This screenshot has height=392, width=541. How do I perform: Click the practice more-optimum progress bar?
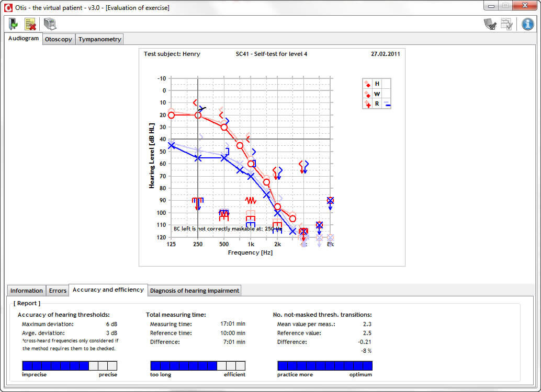tap(324, 365)
